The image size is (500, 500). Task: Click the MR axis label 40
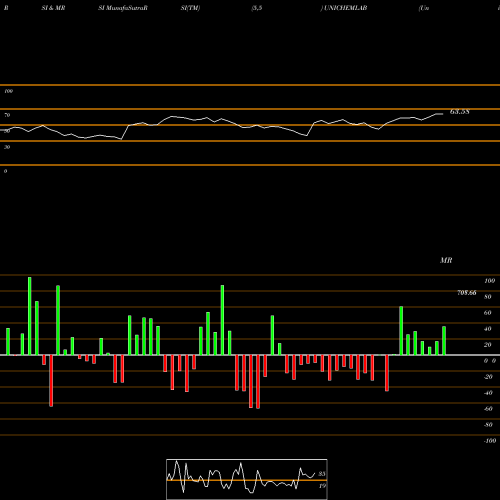[x=488, y=329]
